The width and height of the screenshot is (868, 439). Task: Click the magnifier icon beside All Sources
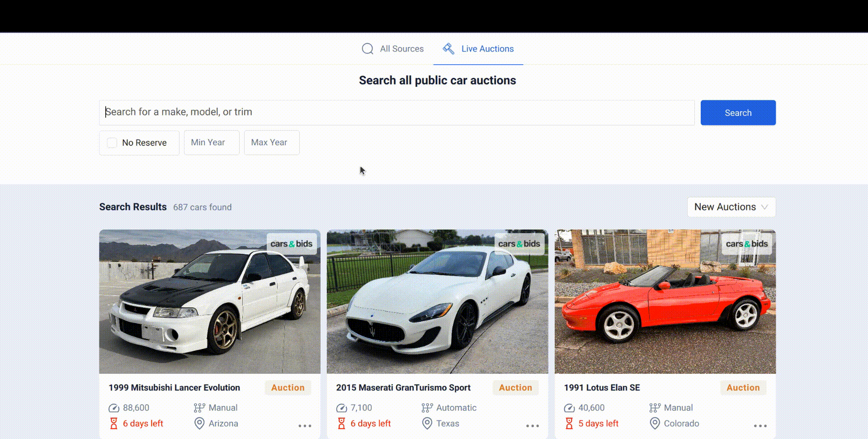coord(368,49)
